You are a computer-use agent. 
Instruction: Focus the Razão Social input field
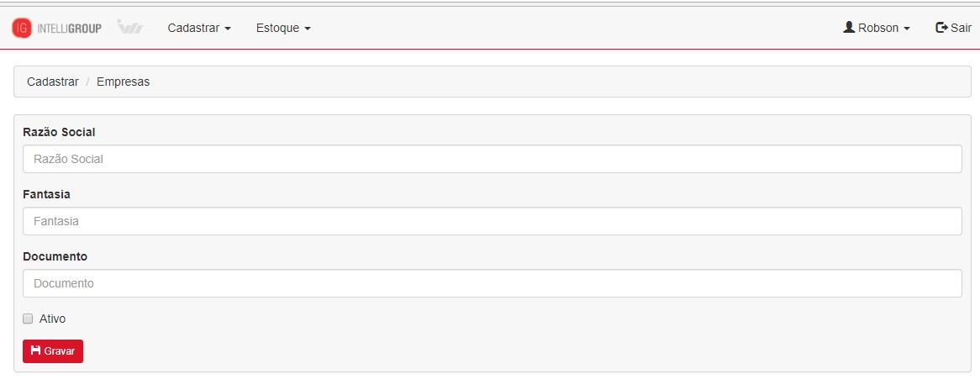tap(492, 159)
